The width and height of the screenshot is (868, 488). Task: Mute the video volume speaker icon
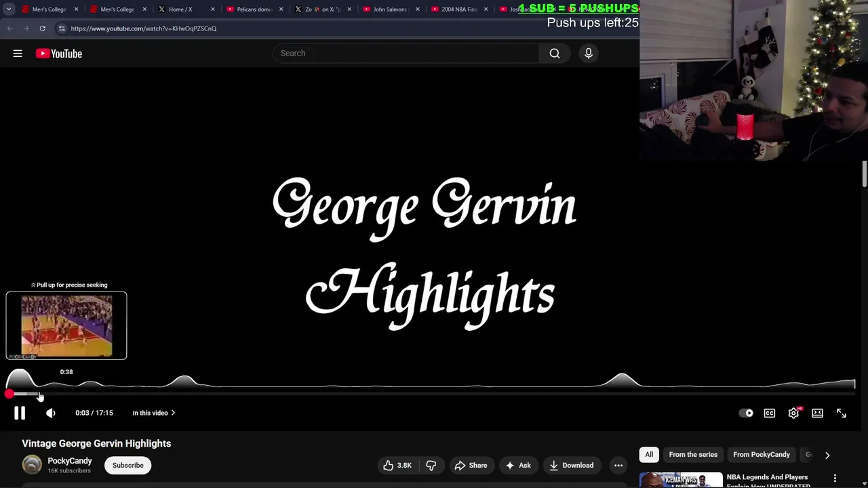[x=51, y=413]
